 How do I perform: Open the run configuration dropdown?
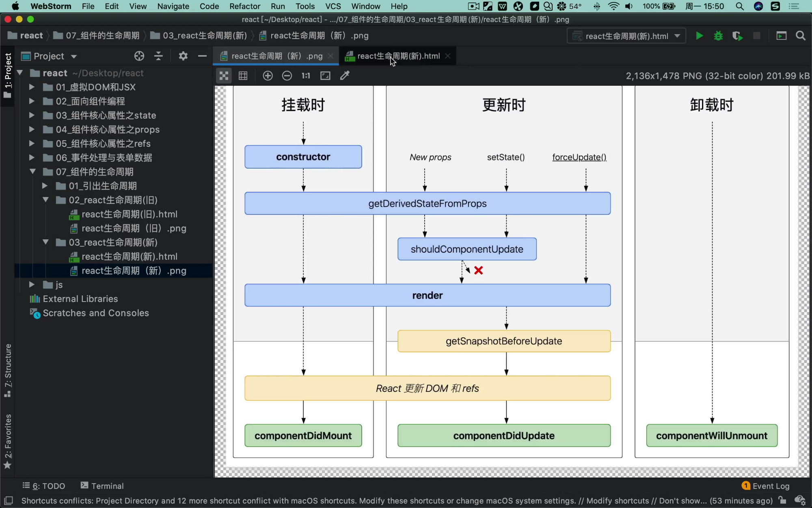point(626,36)
